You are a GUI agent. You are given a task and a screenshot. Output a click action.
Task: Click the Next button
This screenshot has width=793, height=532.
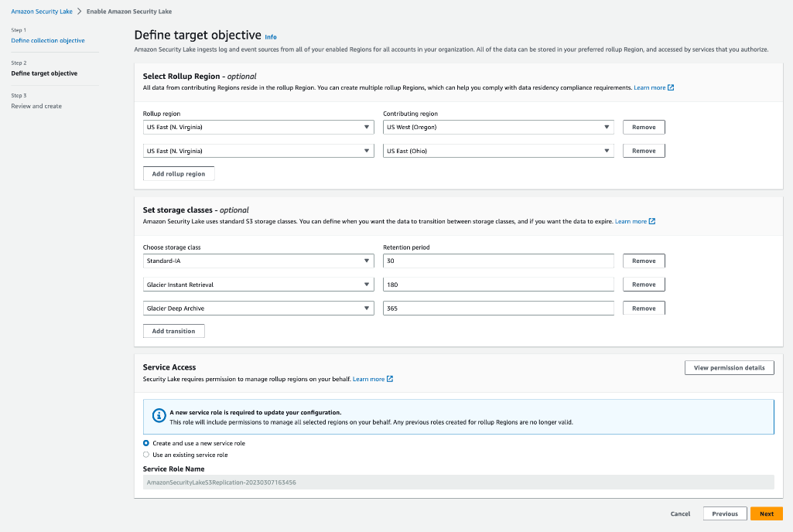(x=766, y=513)
